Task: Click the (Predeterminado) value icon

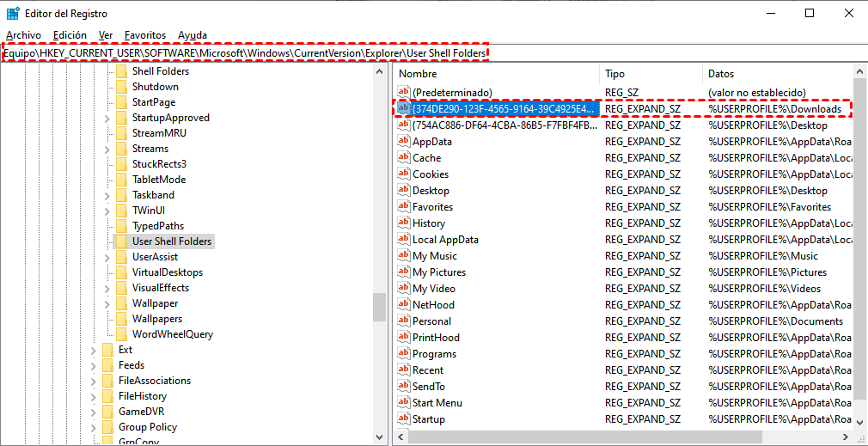Action: click(x=404, y=93)
